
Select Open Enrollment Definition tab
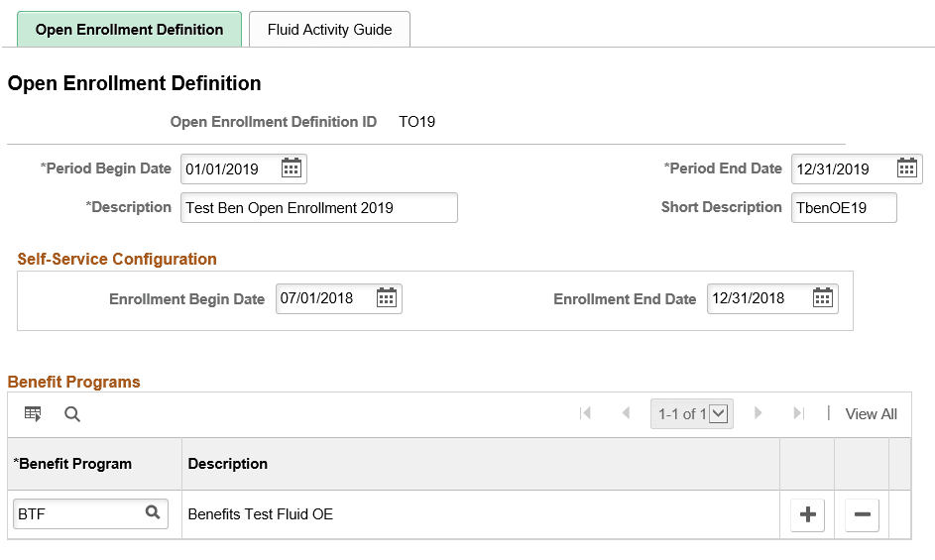129,30
